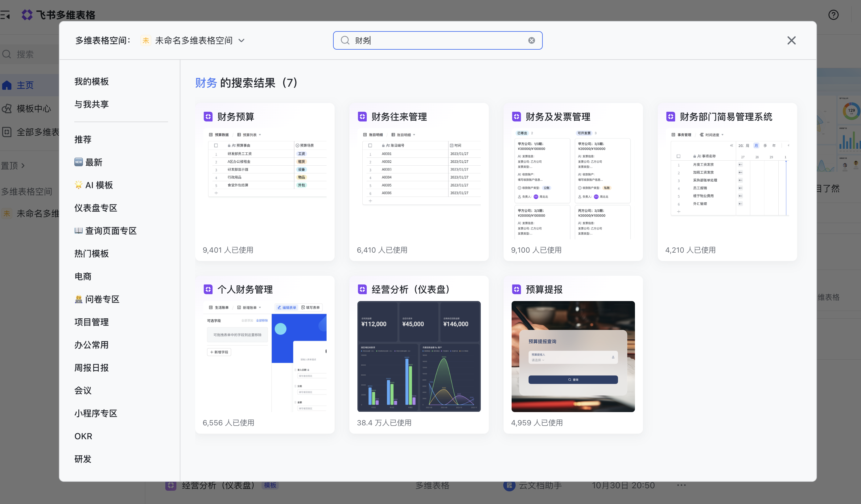Clear the search with the circle-x icon
861x504 pixels.
tap(532, 40)
